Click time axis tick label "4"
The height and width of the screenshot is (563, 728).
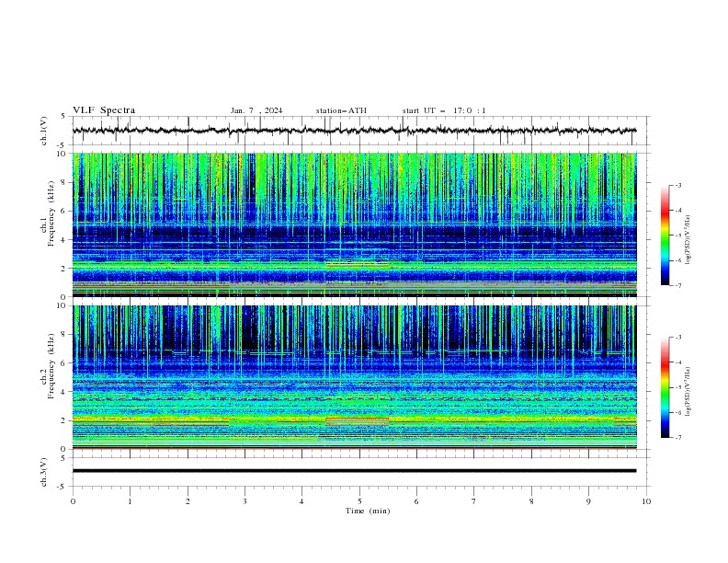pos(301,501)
